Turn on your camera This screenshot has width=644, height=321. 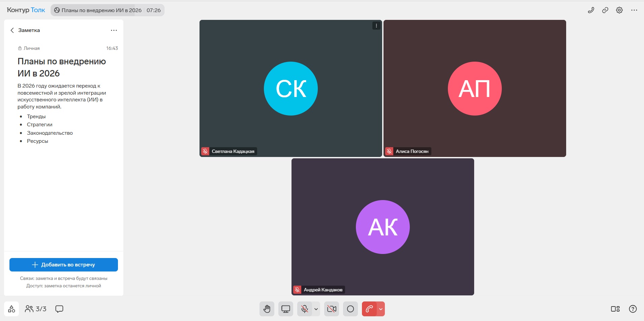click(332, 309)
